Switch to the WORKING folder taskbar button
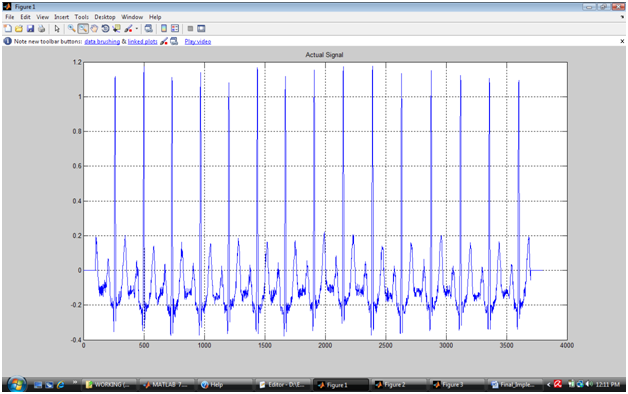This screenshot has height=394, width=628. [x=110, y=385]
